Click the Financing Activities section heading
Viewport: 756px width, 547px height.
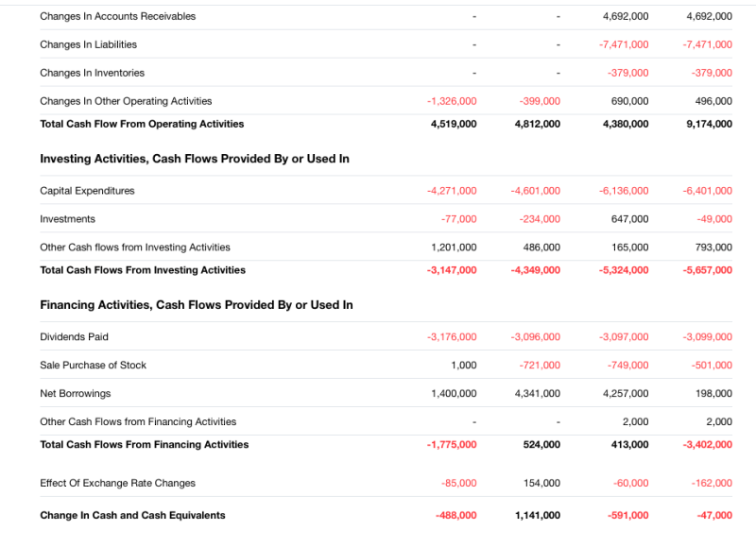tap(197, 305)
